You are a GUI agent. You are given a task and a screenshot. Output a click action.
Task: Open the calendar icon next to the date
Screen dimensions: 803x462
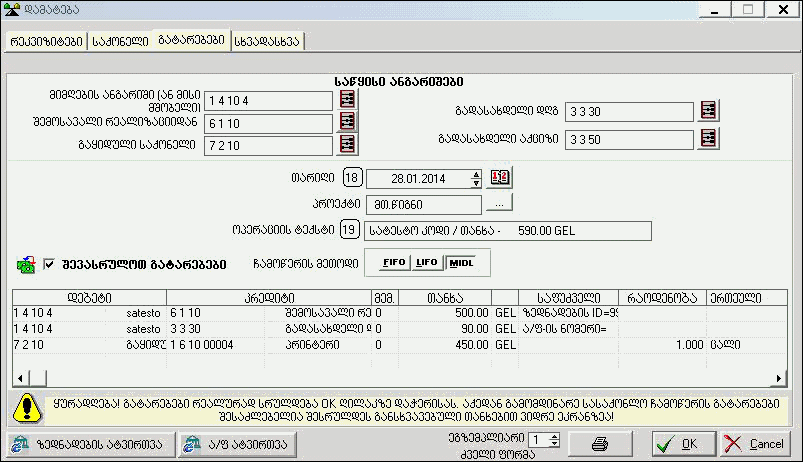click(500, 178)
